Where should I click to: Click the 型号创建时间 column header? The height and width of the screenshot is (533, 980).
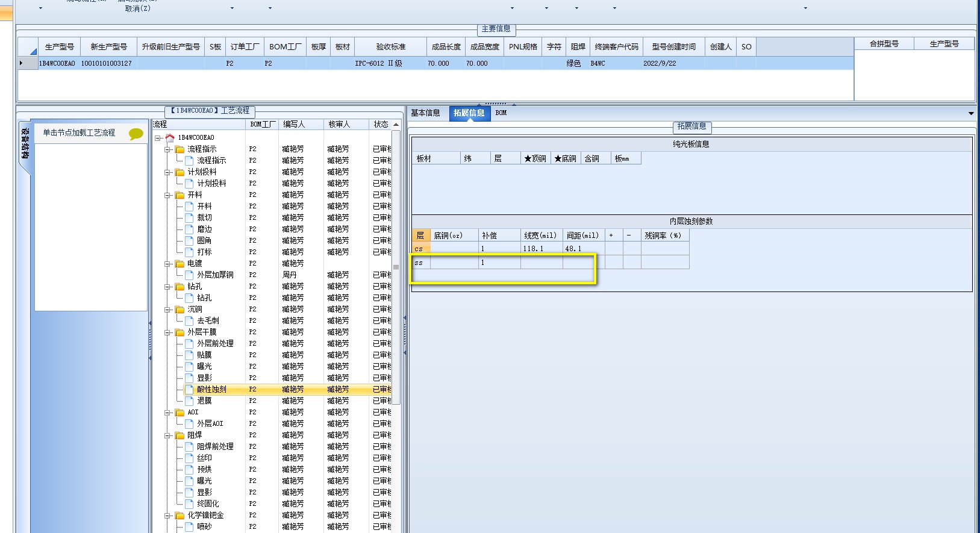coord(673,47)
